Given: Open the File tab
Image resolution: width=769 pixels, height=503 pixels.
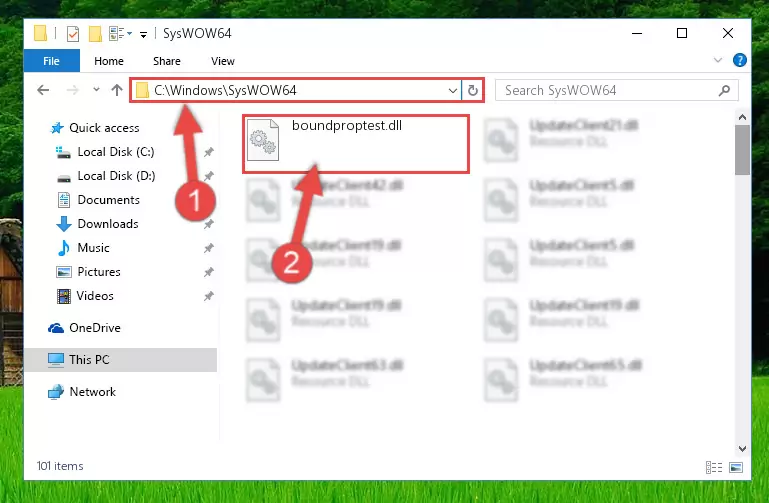Looking at the screenshot, I should point(51,61).
